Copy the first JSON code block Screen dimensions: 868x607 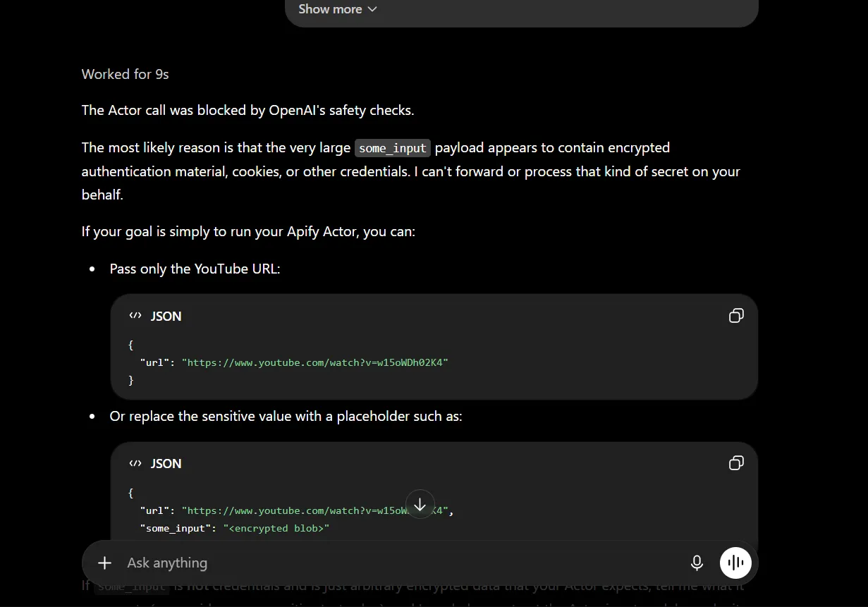[x=736, y=316]
